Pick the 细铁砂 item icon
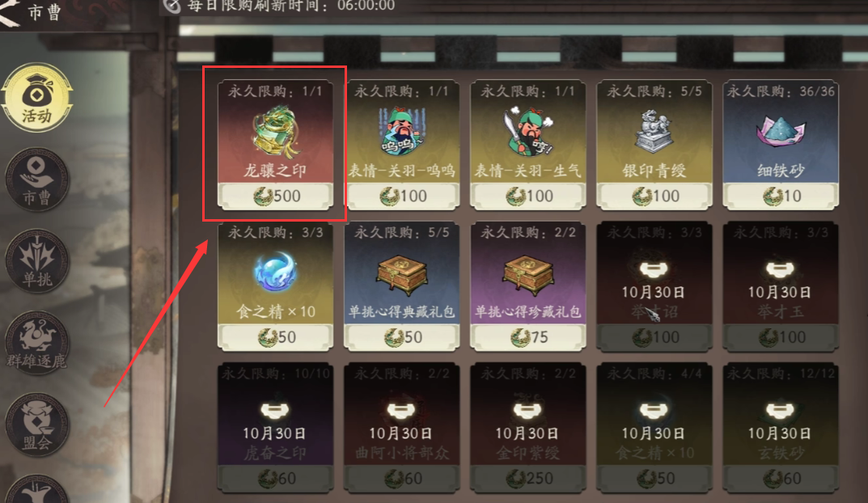868x503 pixels. (780, 133)
